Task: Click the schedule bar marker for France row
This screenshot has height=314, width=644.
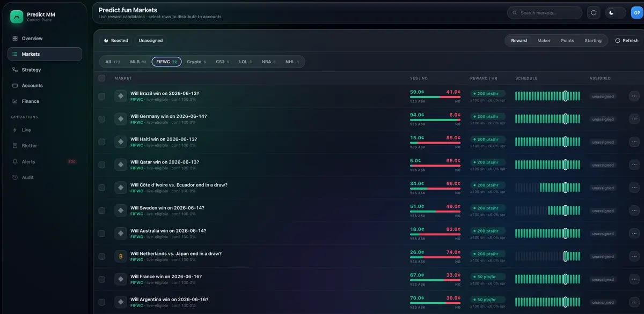Action: point(566,279)
